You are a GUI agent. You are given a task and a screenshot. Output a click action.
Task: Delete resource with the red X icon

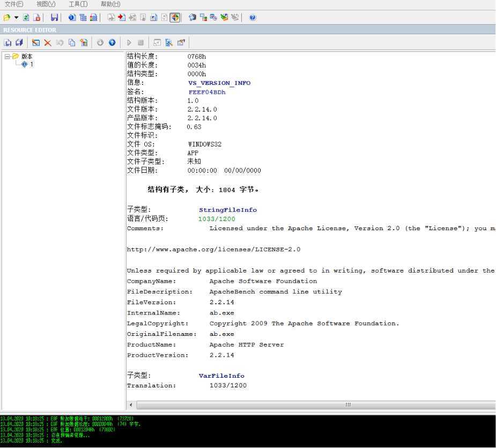pos(48,42)
